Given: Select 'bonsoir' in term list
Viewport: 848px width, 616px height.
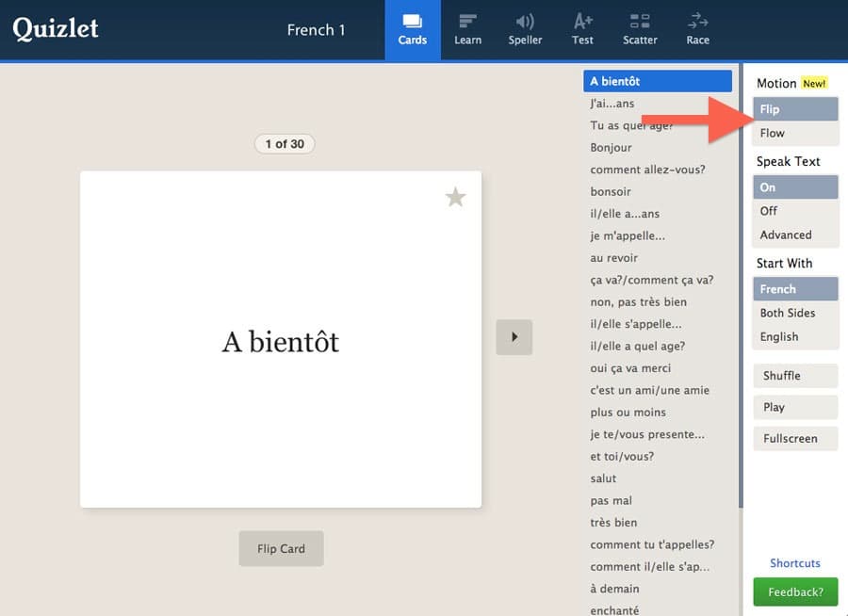Looking at the screenshot, I should pos(658,192).
